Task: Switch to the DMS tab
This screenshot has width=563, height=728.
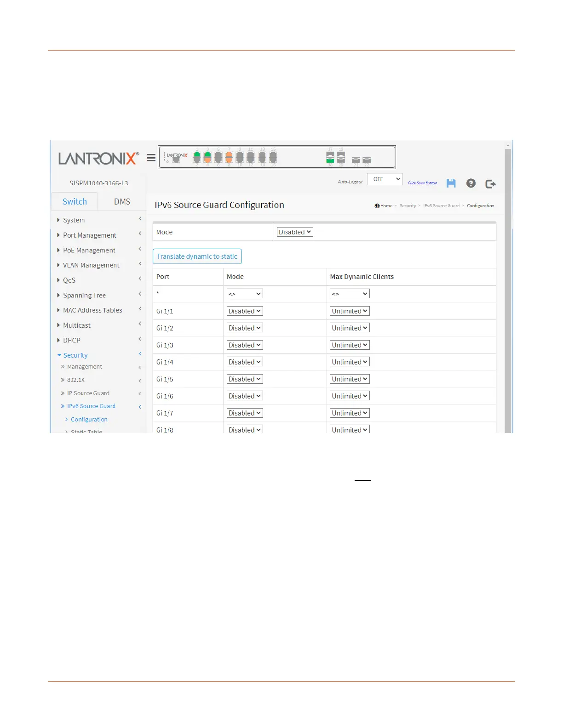Action: [122, 201]
